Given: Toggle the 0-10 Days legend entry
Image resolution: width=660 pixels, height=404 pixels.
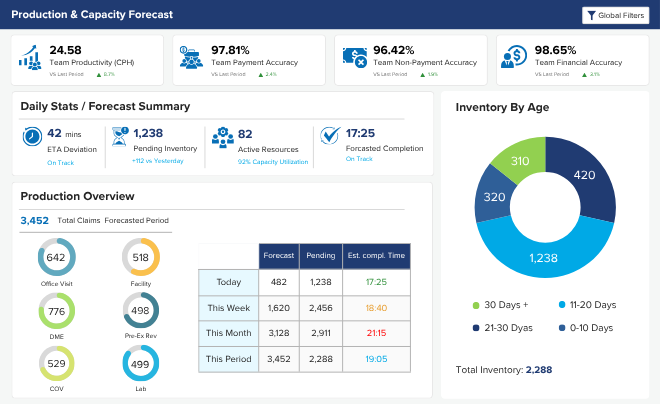Looking at the screenshot, I should pos(585,328).
